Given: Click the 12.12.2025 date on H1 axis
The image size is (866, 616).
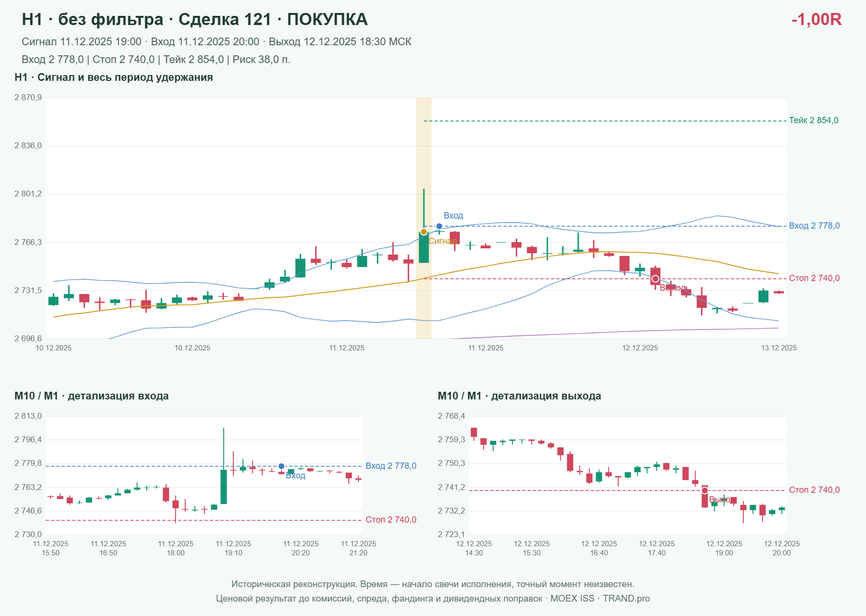Looking at the screenshot, I should (x=640, y=348).
